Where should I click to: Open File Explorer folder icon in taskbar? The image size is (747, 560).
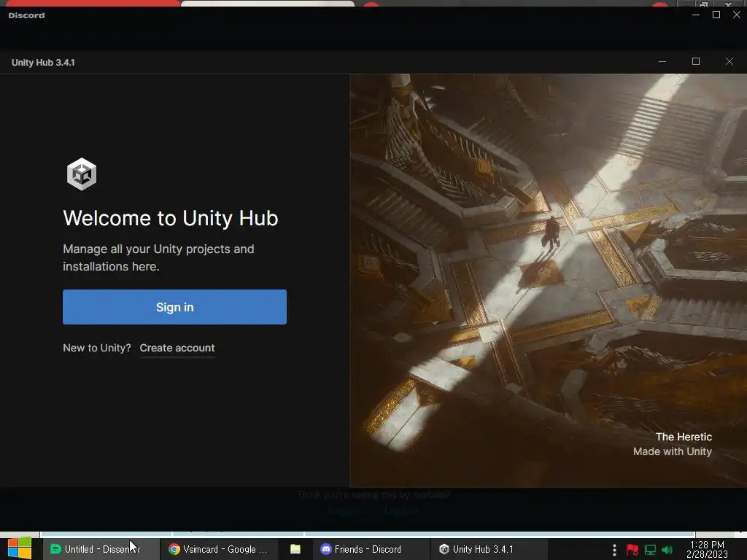[295, 549]
